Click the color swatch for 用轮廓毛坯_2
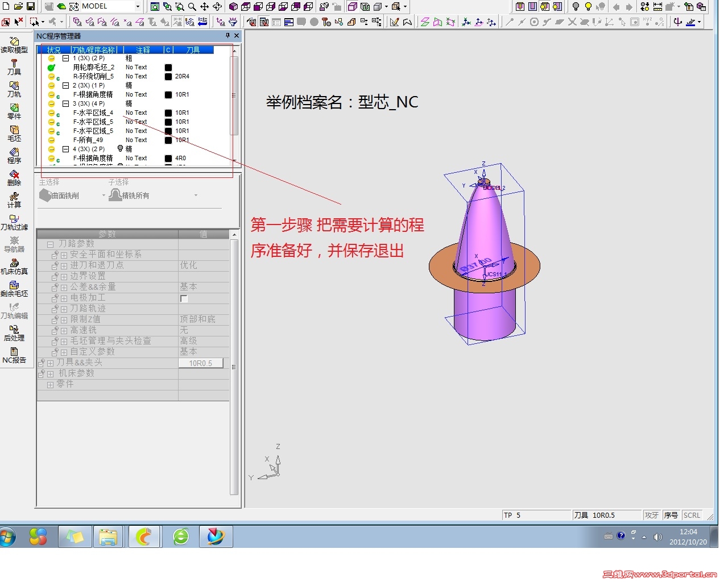Screen dimensions: 728x582 click(x=168, y=68)
